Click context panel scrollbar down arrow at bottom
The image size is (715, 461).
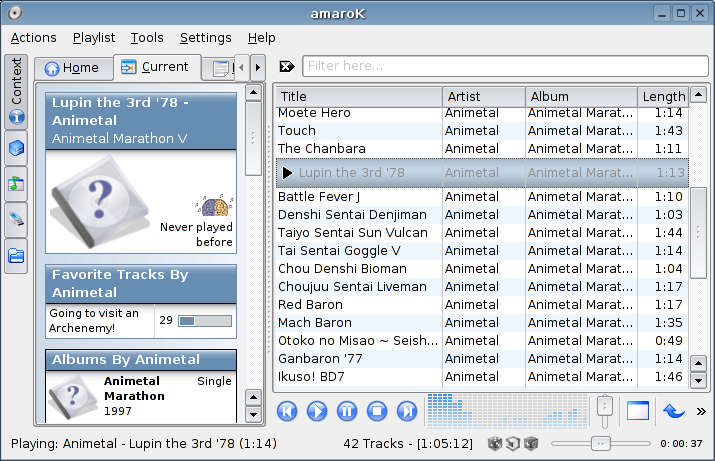tap(253, 414)
